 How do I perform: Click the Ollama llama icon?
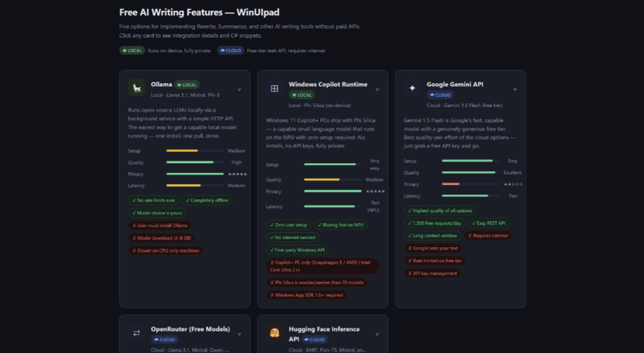click(x=137, y=88)
